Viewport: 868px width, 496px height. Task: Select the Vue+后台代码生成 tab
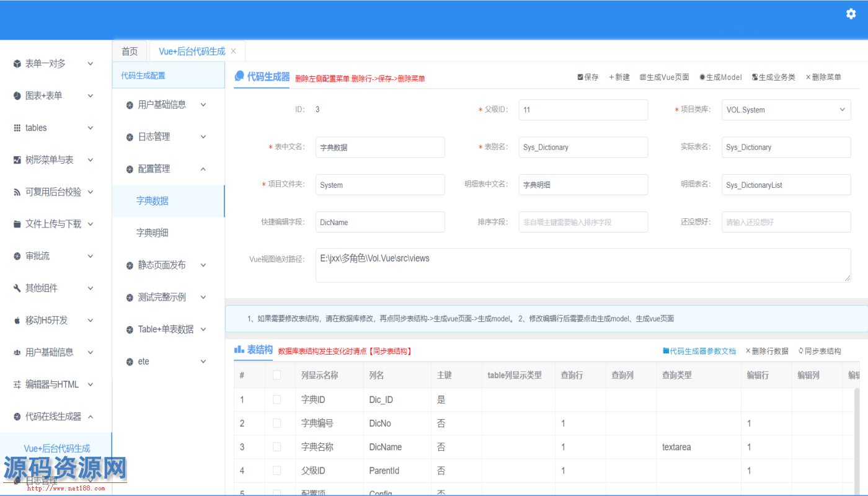point(192,51)
